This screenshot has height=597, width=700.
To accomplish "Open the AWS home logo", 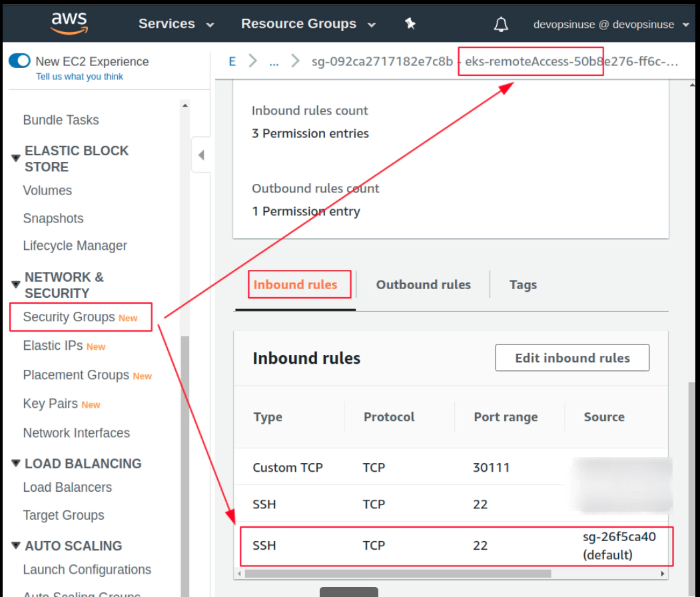I will pyautogui.click(x=69, y=23).
